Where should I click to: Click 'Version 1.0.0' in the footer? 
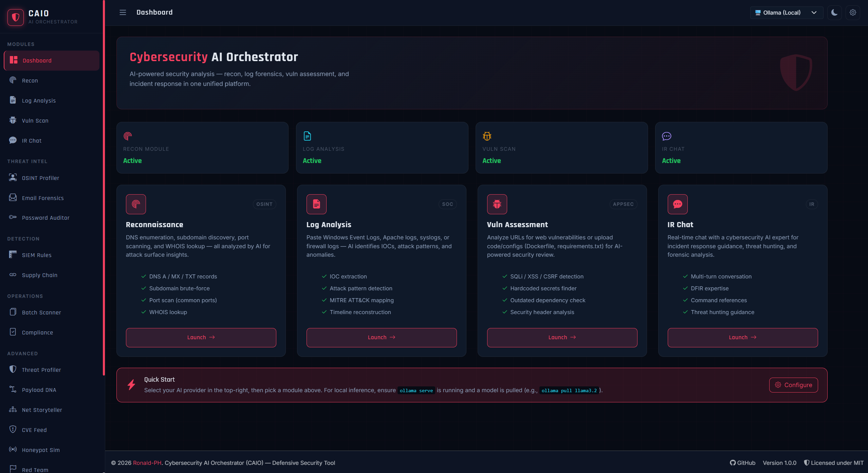click(779, 463)
